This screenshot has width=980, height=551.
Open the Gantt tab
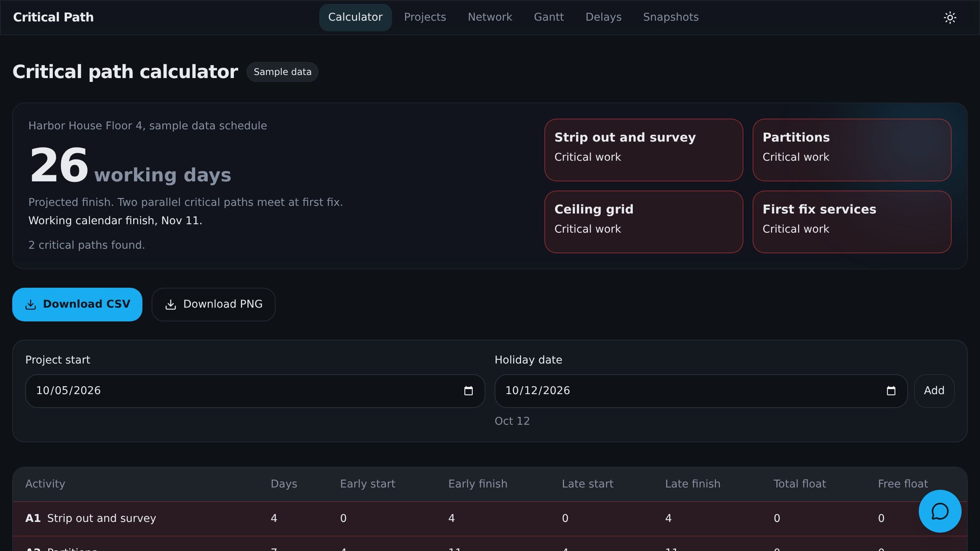[549, 17]
